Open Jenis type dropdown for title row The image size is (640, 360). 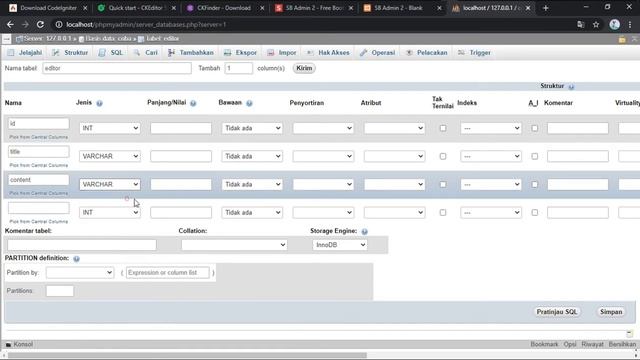click(110, 156)
